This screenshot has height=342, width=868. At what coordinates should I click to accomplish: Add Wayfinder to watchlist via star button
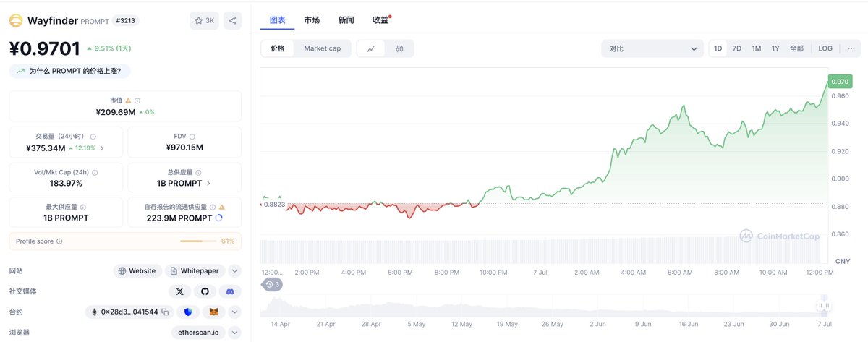point(204,20)
